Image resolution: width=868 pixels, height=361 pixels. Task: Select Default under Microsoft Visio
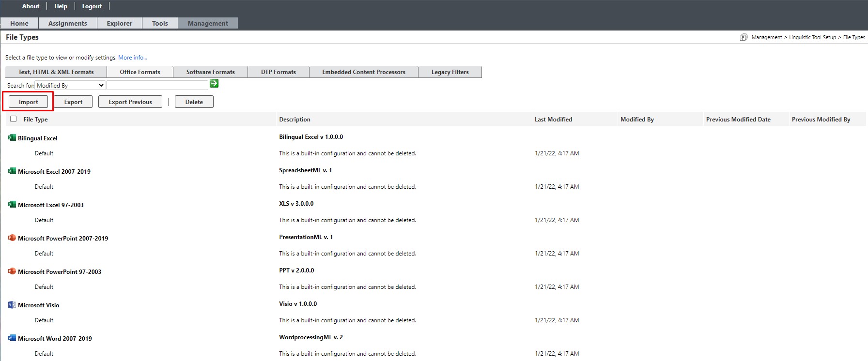(x=44, y=320)
